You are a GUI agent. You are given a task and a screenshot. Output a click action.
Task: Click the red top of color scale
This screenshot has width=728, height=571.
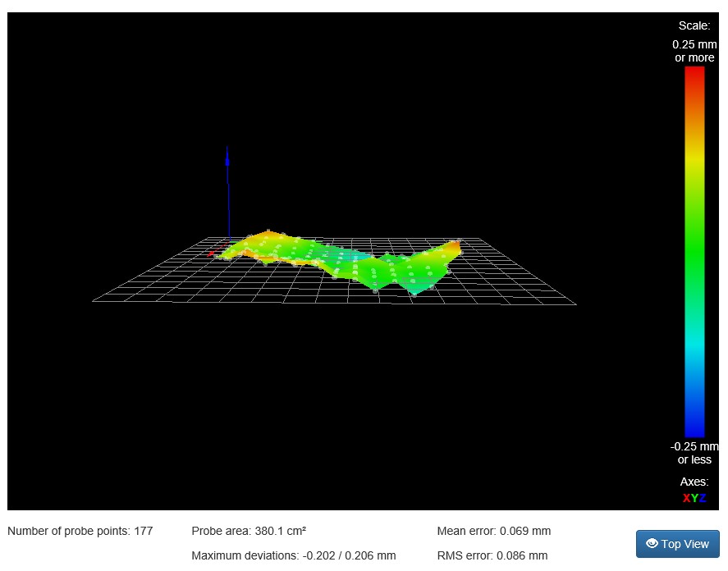[694, 72]
